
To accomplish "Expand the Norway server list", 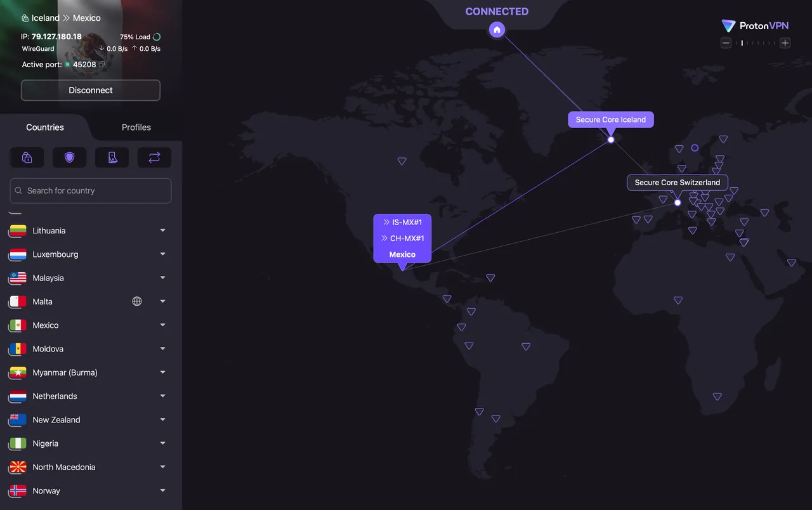I will tap(163, 491).
